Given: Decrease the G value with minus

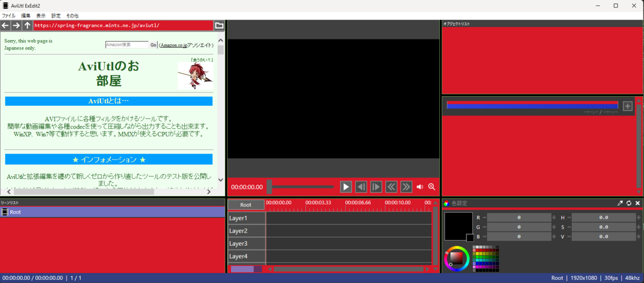Looking at the screenshot, I should coord(485,227).
